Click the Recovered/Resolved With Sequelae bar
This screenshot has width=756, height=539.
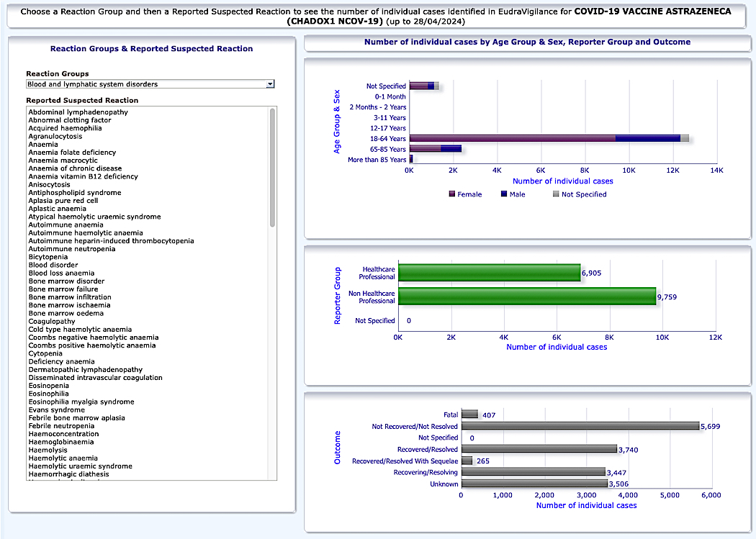coord(467,461)
